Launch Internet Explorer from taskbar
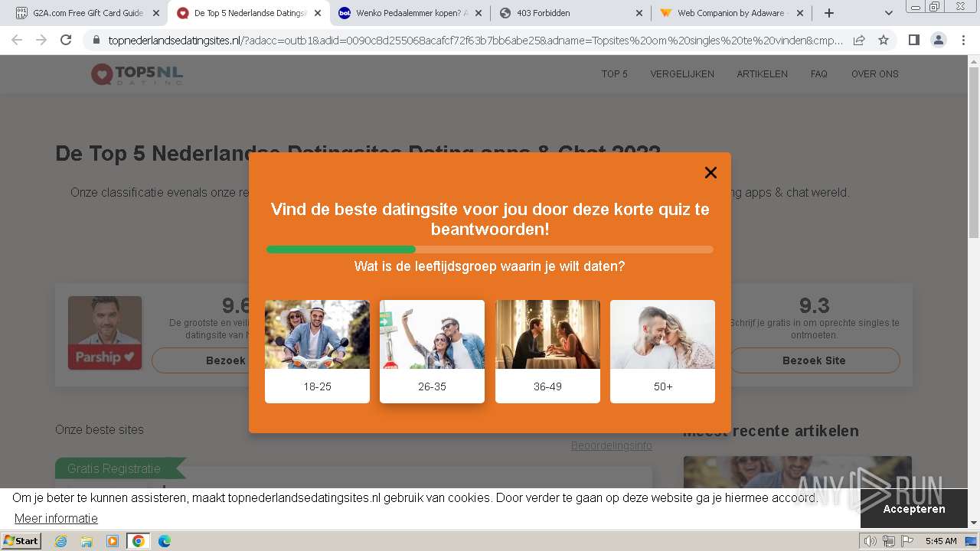 (x=61, y=541)
